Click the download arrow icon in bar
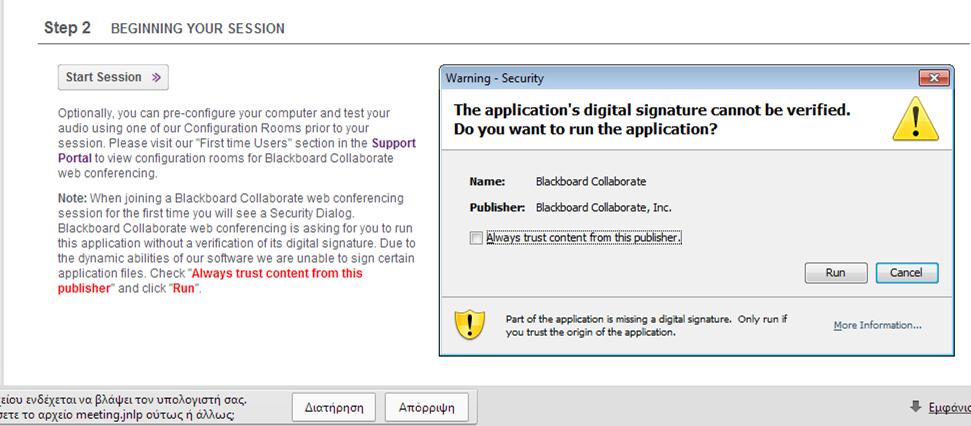This screenshot has width=971, height=426. [x=916, y=407]
